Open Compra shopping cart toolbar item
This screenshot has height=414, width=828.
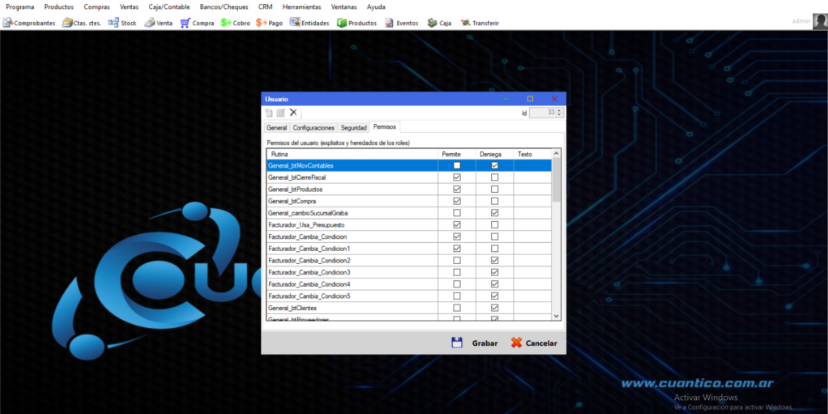(x=197, y=23)
